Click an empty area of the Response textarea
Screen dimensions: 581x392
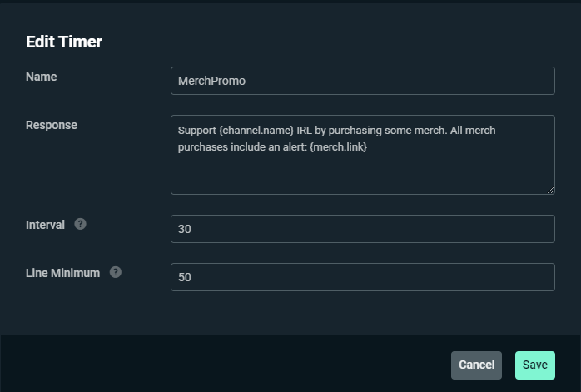[363, 172]
